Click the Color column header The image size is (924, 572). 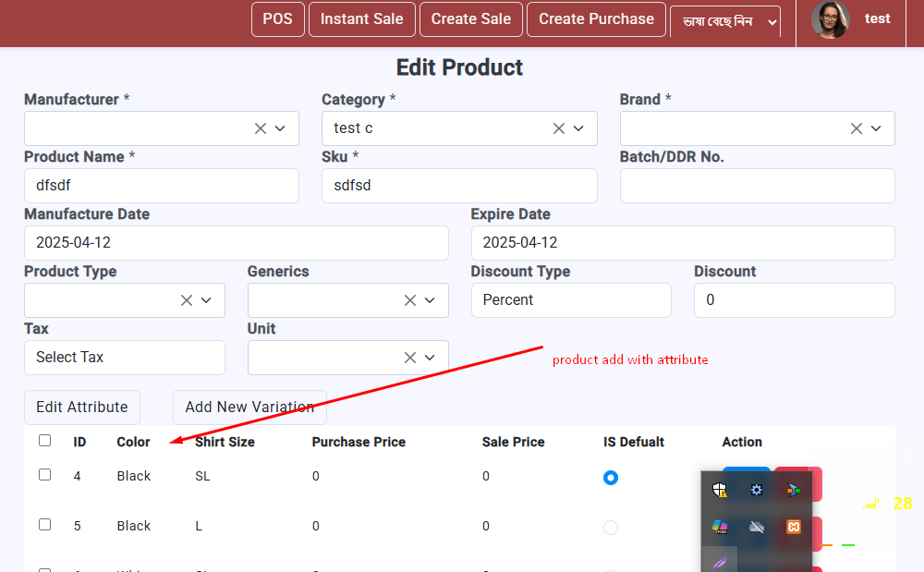pos(133,442)
